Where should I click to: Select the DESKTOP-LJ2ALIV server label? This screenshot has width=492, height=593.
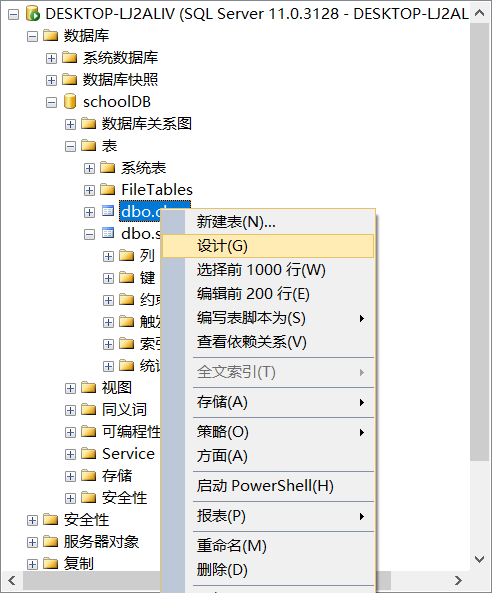pyautogui.click(x=257, y=14)
